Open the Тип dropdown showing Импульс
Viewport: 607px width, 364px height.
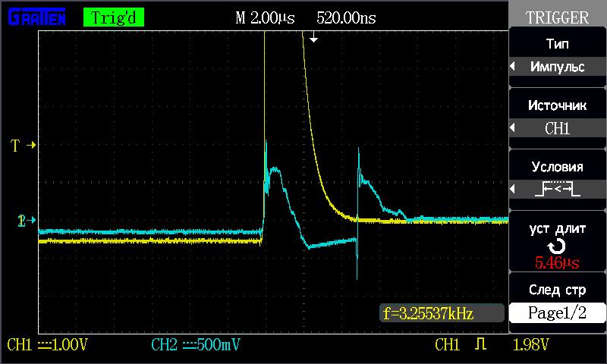coord(557,67)
